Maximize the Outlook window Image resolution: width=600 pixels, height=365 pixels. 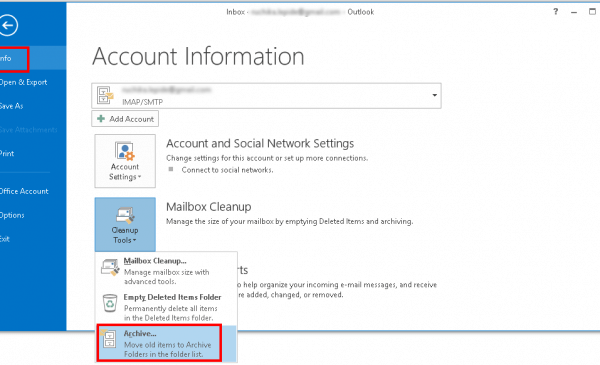592,11
